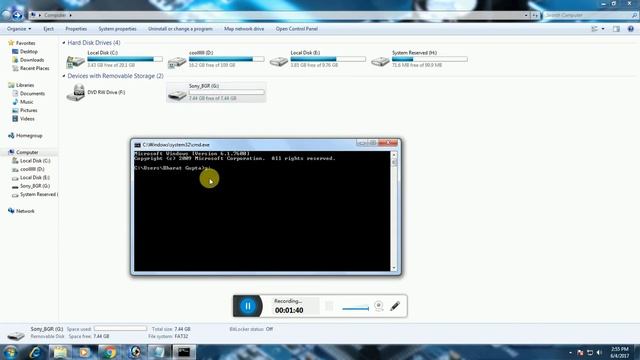Click Libraries in the navigation pane

click(x=25, y=85)
